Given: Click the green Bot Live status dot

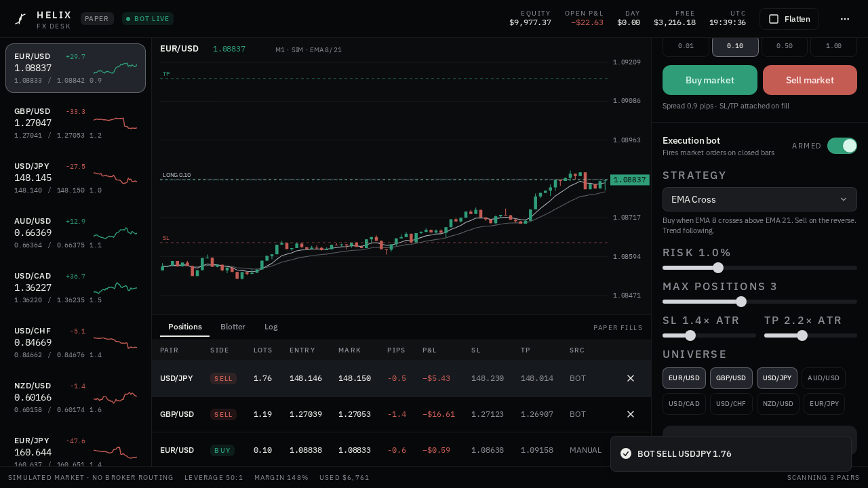Looking at the screenshot, I should pos(128,19).
